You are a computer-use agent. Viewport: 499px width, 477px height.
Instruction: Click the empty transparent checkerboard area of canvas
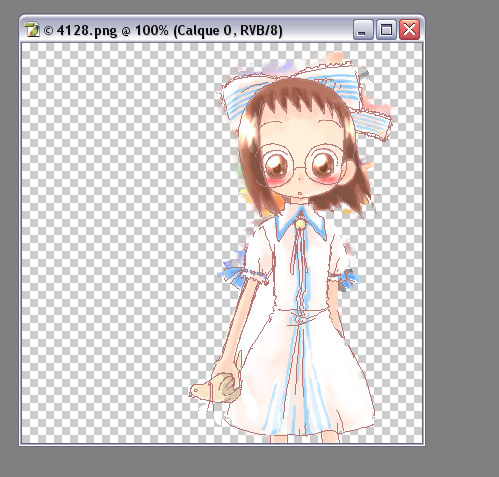coord(117,233)
